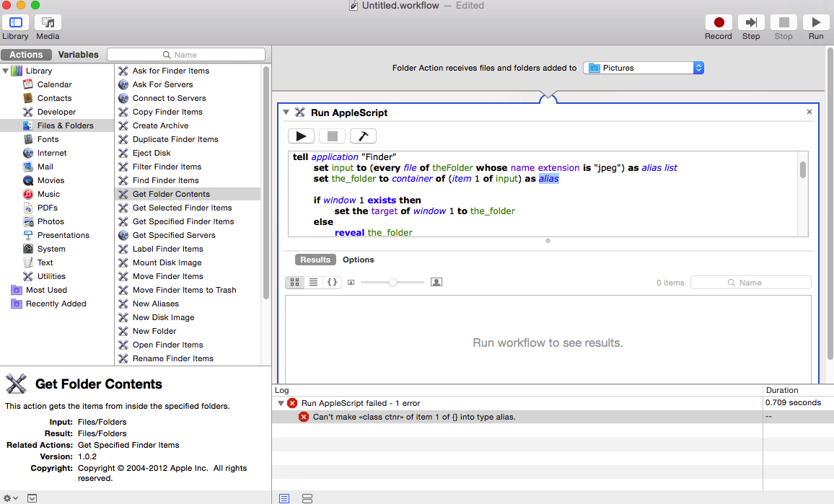Compile script with hammer icon
Image resolution: width=834 pixels, height=504 pixels.
tap(364, 136)
